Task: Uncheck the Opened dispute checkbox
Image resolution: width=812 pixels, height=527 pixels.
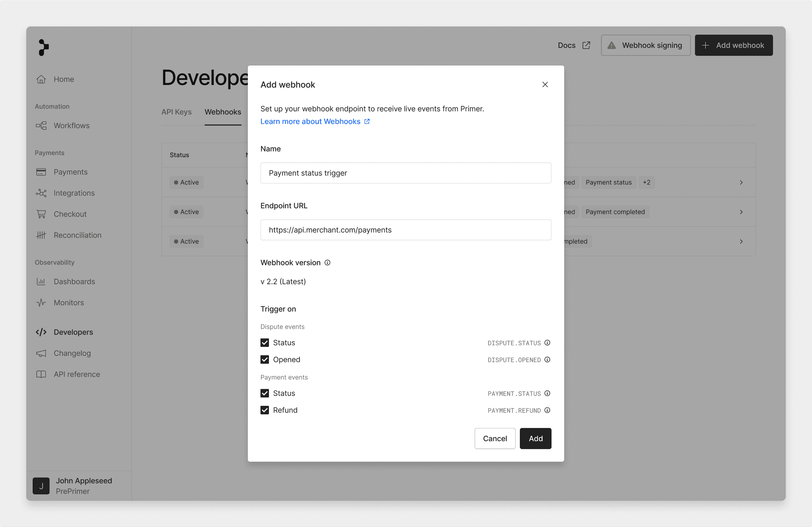Action: pos(265,360)
